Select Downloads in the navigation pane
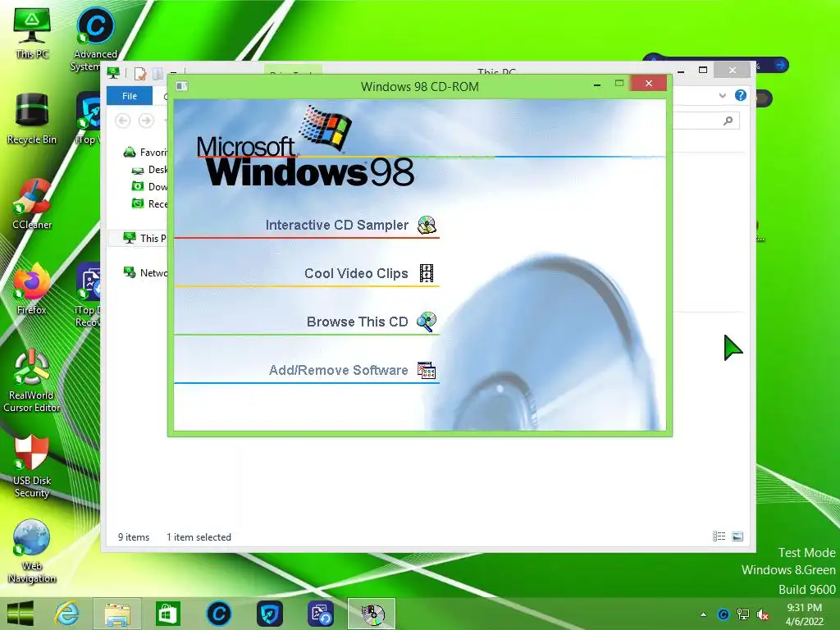 (149, 187)
